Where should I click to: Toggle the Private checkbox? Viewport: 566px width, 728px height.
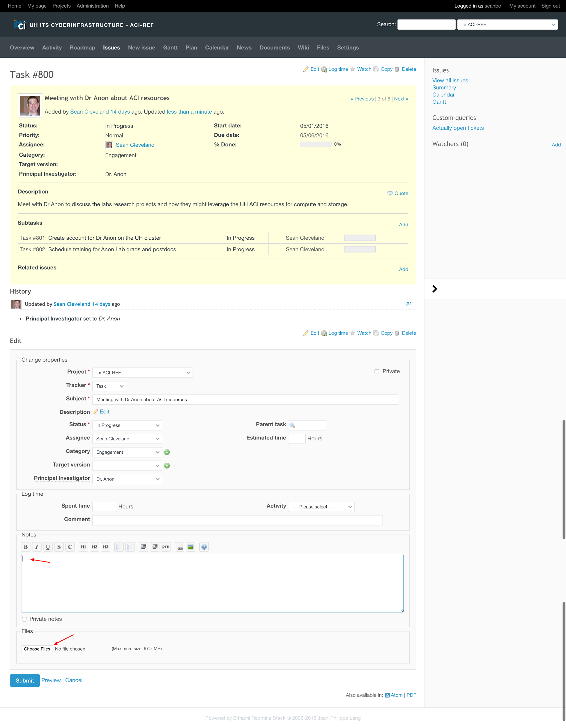(x=377, y=371)
